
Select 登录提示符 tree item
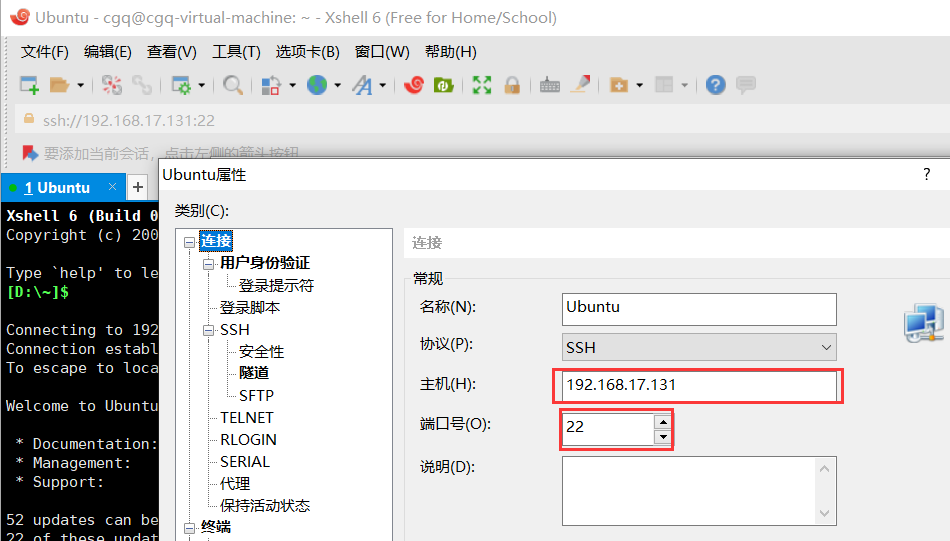click(276, 285)
